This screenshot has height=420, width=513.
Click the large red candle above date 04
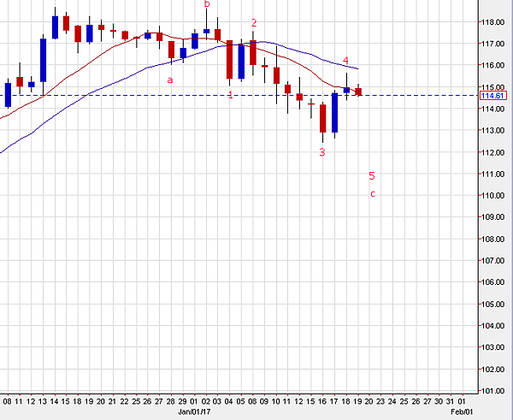coord(230,60)
